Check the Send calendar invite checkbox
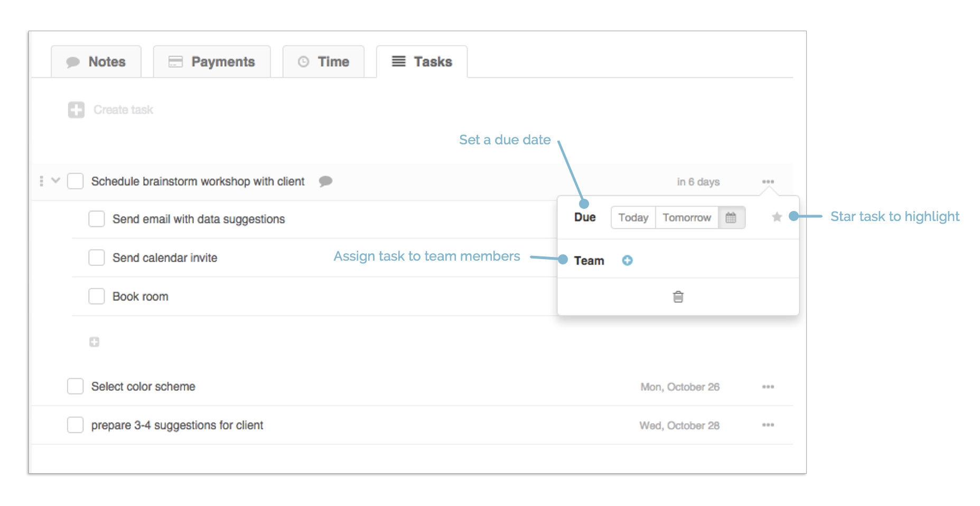 coord(96,257)
